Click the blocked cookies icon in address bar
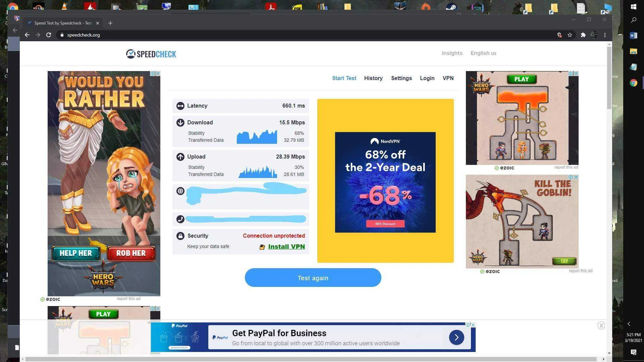This screenshot has width=644, height=362. (559, 35)
